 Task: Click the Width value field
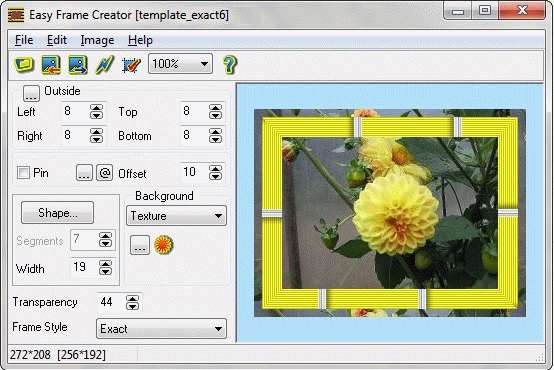(84, 267)
